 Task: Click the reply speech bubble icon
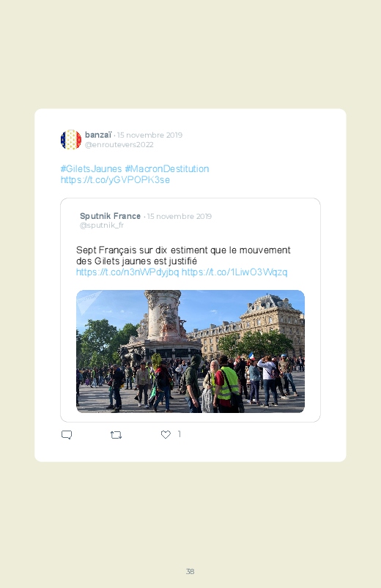pos(67,435)
